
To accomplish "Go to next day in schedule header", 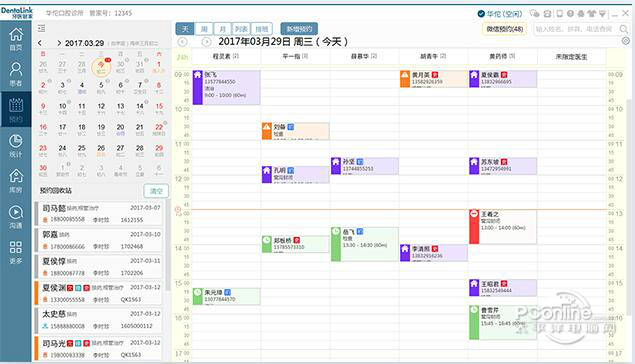I will pyautogui.click(x=207, y=42).
